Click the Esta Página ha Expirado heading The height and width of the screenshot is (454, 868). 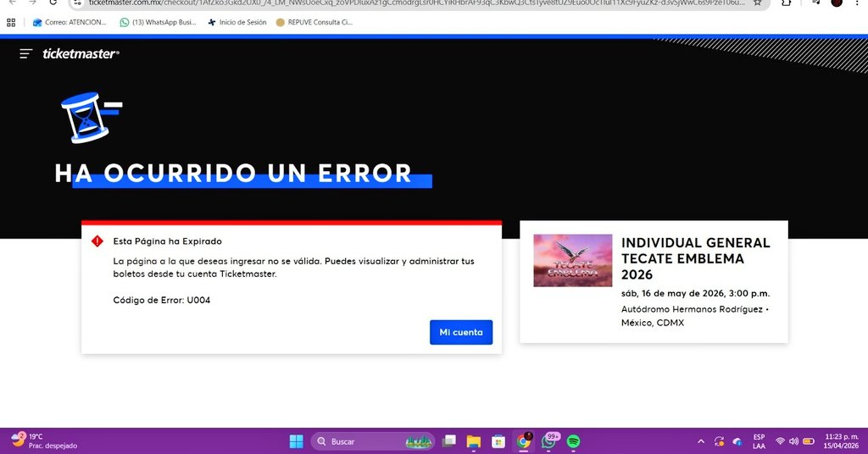[167, 241]
